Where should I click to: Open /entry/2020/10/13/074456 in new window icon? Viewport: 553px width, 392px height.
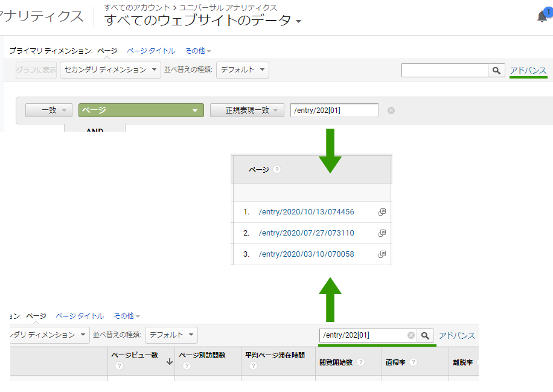pos(382,212)
